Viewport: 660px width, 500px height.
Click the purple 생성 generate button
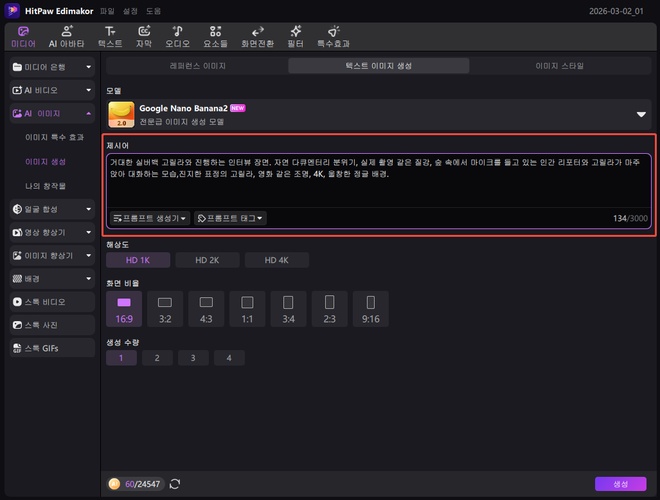(x=620, y=484)
